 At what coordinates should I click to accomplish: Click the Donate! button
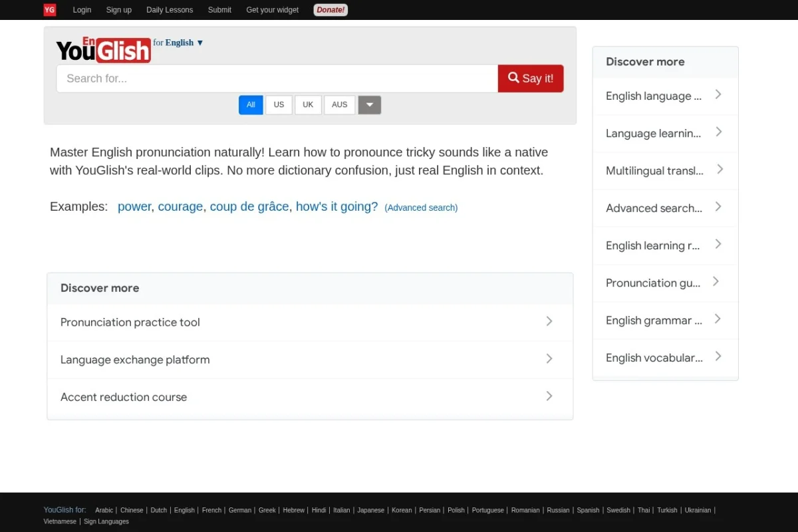[331, 10]
